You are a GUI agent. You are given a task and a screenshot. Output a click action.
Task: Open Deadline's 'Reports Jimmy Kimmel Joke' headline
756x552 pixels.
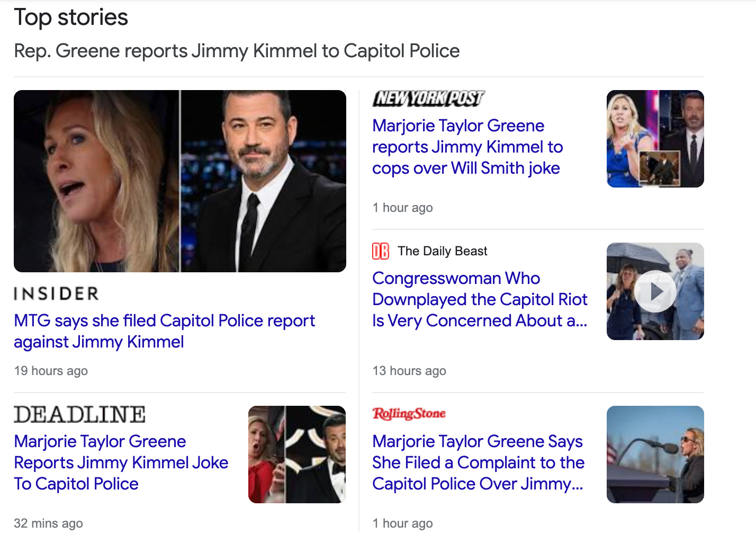[x=121, y=462]
